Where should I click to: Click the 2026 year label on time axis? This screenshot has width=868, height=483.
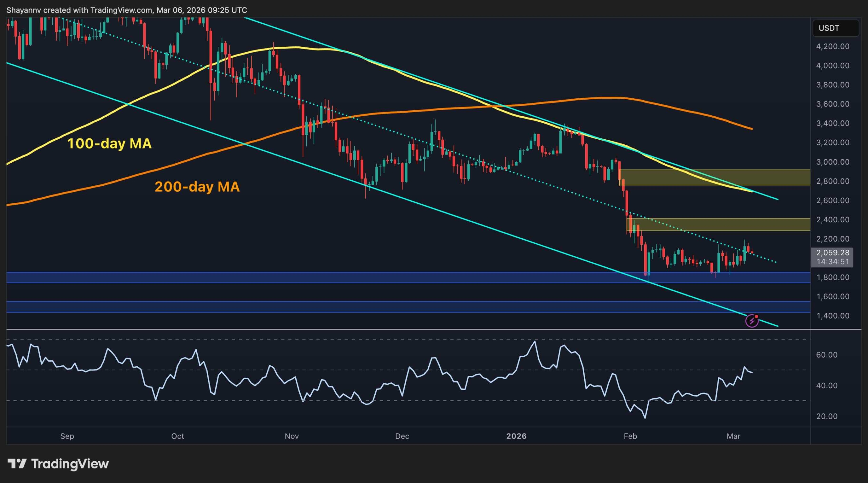pyautogui.click(x=516, y=436)
